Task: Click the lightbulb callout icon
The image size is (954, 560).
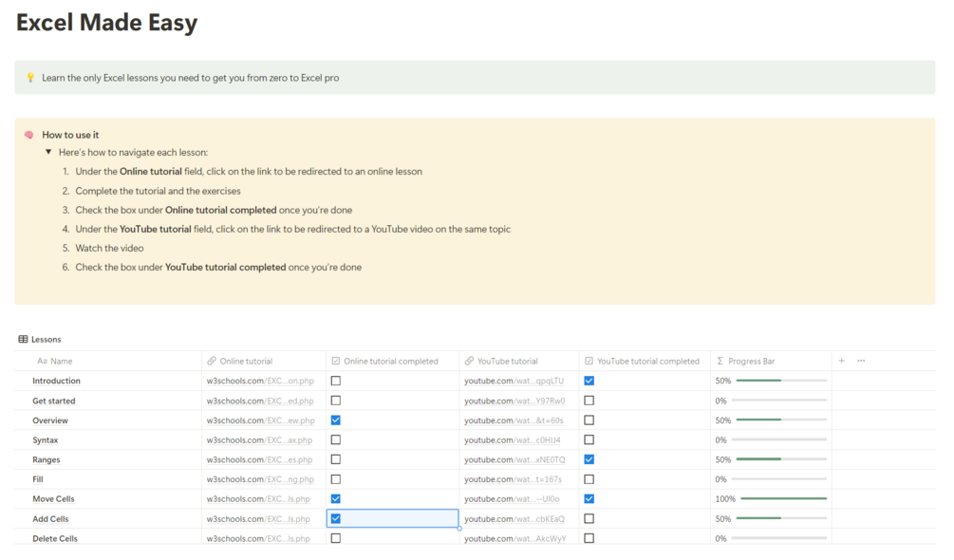Action: click(29, 78)
